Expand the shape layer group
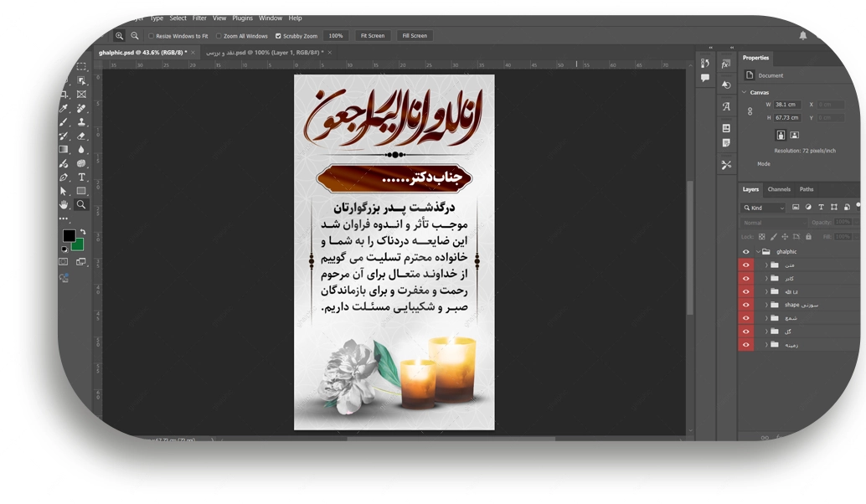This screenshot has height=504, width=866. coord(765,305)
